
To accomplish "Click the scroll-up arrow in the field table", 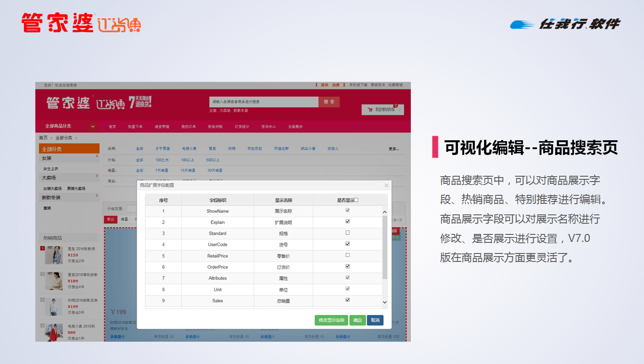I will pyautogui.click(x=385, y=213).
